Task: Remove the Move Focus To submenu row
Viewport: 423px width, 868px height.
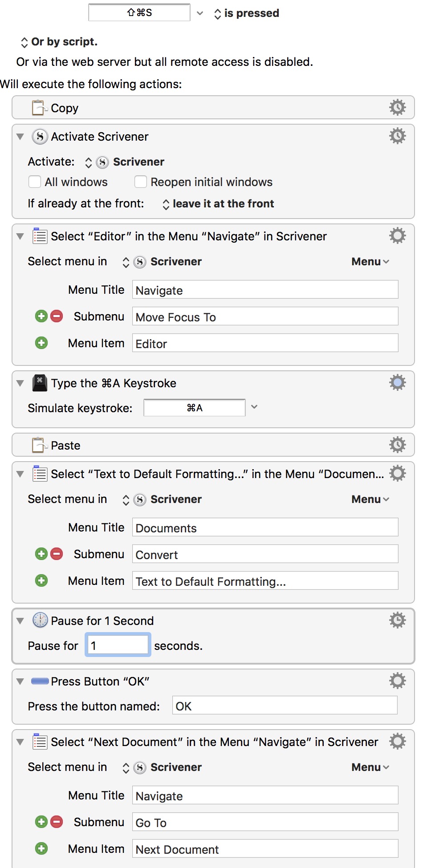Action: click(57, 316)
